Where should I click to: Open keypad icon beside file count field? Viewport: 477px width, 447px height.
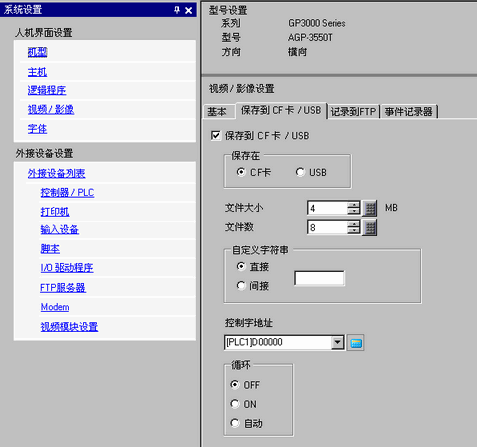[370, 228]
